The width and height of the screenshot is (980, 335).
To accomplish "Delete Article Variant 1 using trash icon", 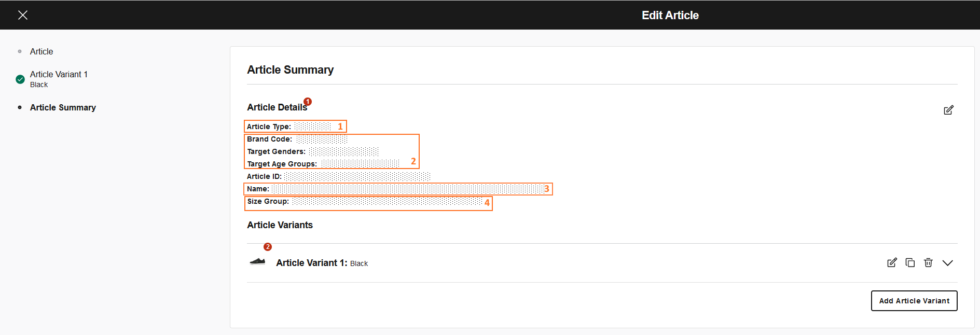I will (928, 263).
